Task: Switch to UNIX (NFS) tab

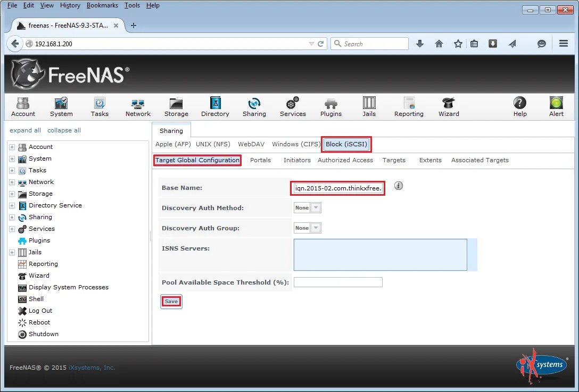Action: (x=213, y=144)
